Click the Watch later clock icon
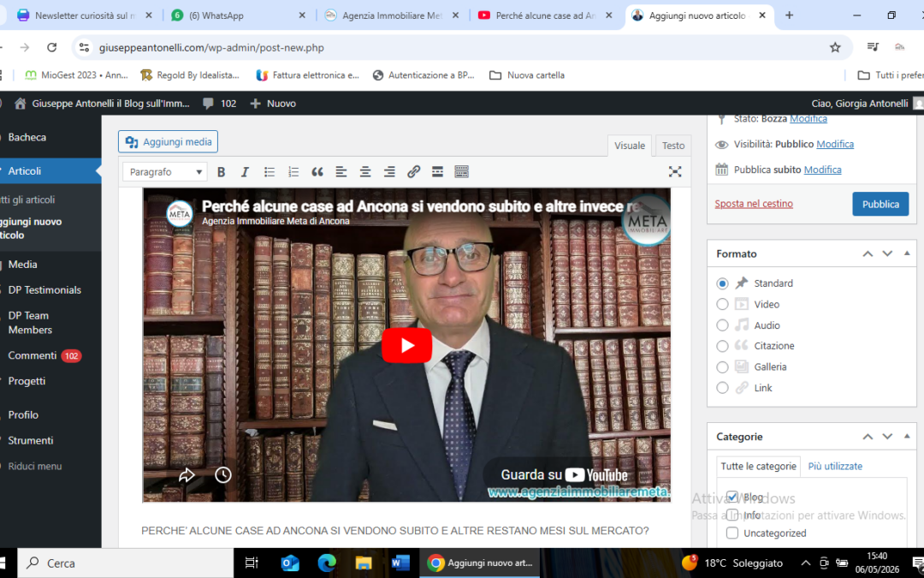This screenshot has height=578, width=924. [x=222, y=474]
